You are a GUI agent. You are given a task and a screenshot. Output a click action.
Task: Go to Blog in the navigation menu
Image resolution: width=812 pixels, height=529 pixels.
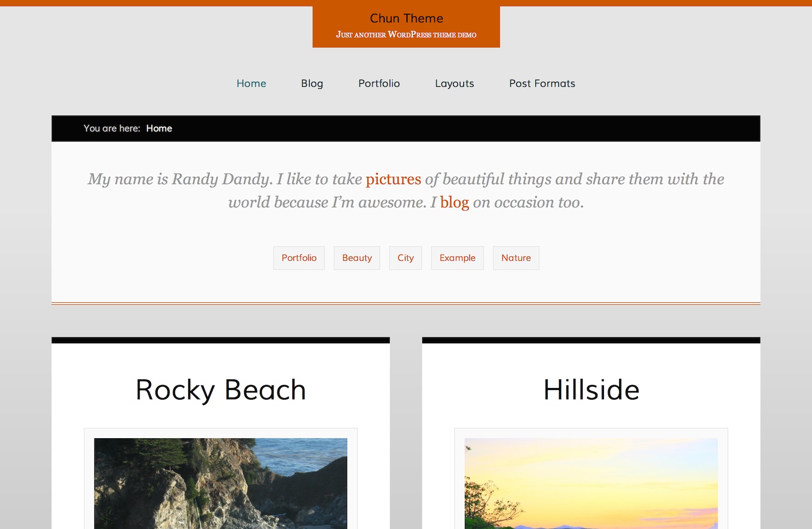click(x=312, y=83)
